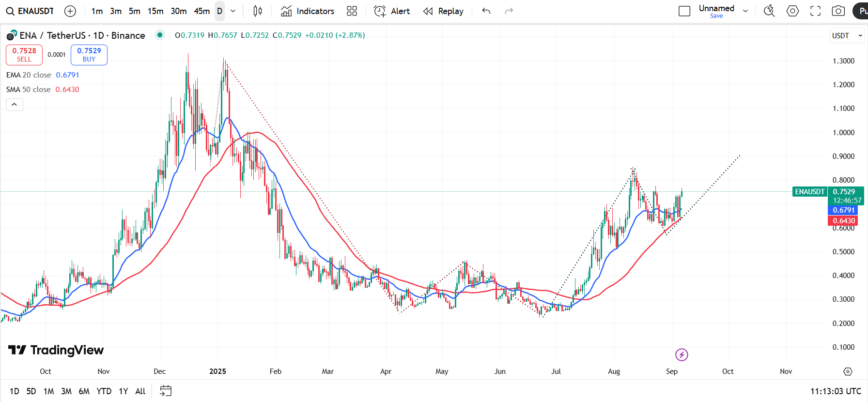The width and height of the screenshot is (868, 402).
Task: Start bar Replay mode
Action: [443, 11]
